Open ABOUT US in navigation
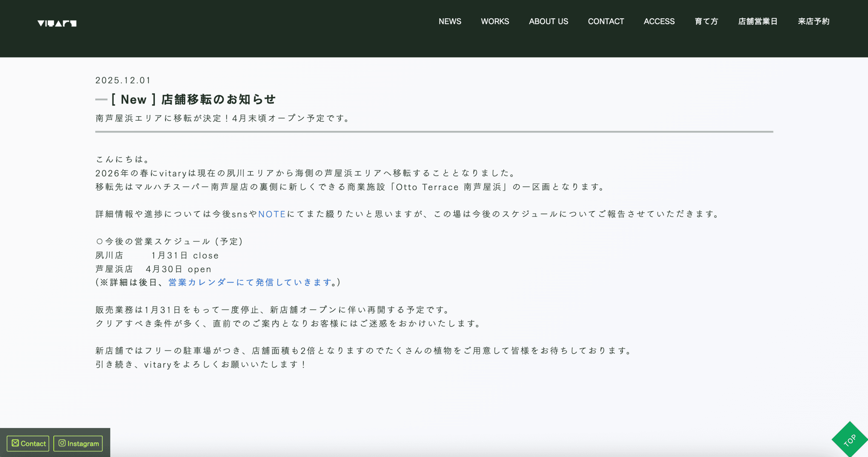This screenshot has width=868, height=457. [x=548, y=22]
